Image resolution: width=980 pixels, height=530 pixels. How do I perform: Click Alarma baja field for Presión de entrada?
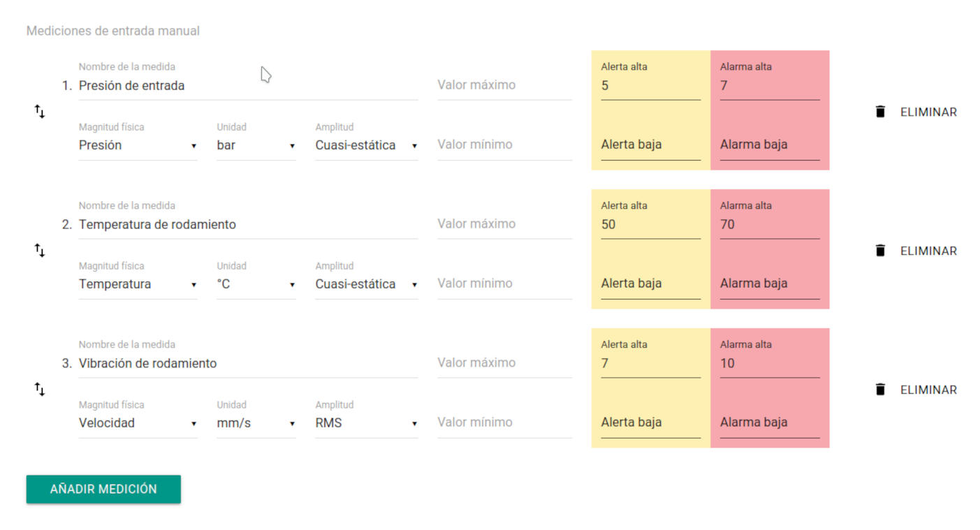tap(769, 145)
